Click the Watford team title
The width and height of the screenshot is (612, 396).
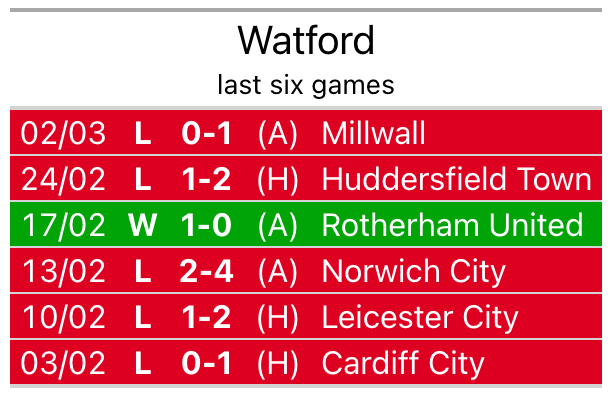[x=306, y=41]
